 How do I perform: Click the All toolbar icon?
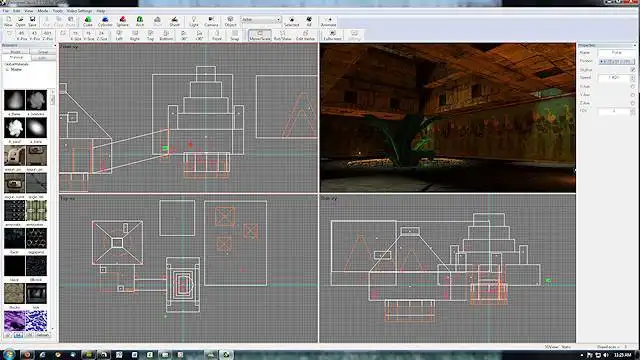tap(309, 21)
